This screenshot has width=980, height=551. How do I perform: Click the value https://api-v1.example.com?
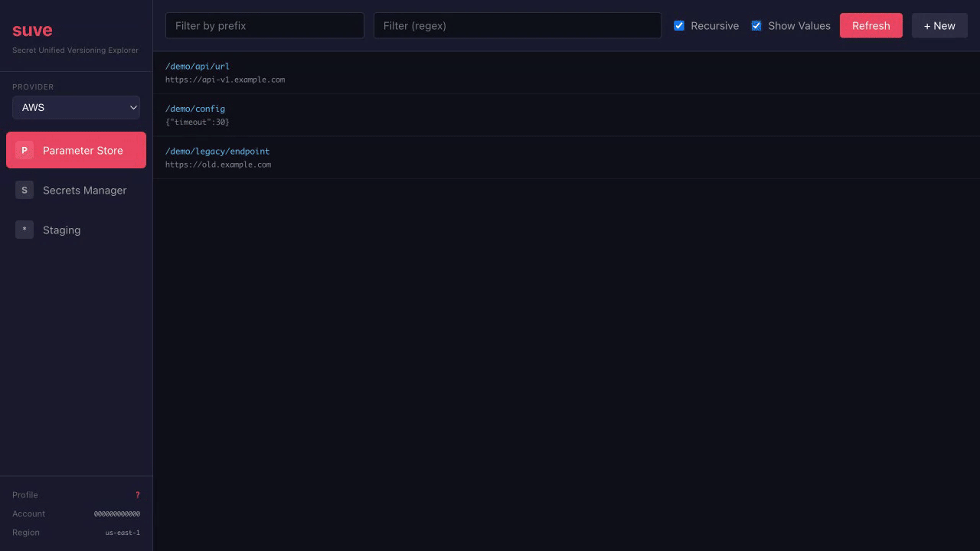pyautogui.click(x=225, y=80)
